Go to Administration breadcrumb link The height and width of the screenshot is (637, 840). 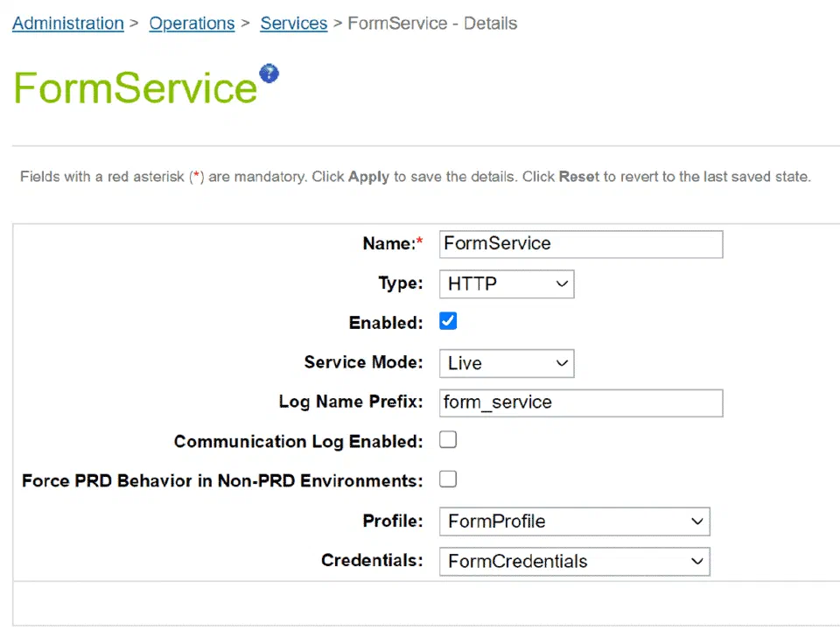68,24
